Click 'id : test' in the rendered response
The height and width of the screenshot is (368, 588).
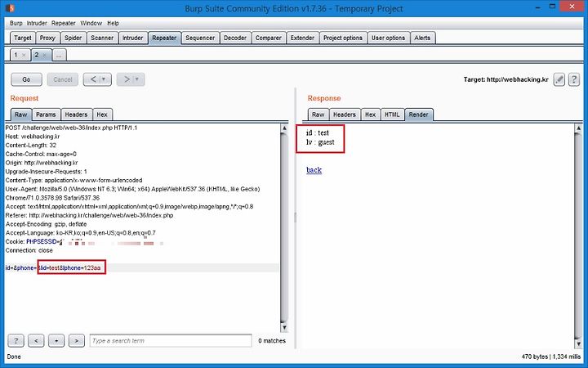(317, 132)
